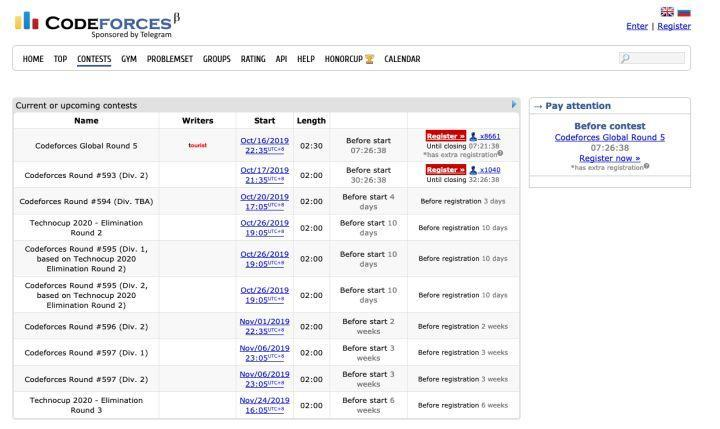Click Before registration 6 weeks text
This screenshot has height=429, width=720.
click(x=463, y=405)
